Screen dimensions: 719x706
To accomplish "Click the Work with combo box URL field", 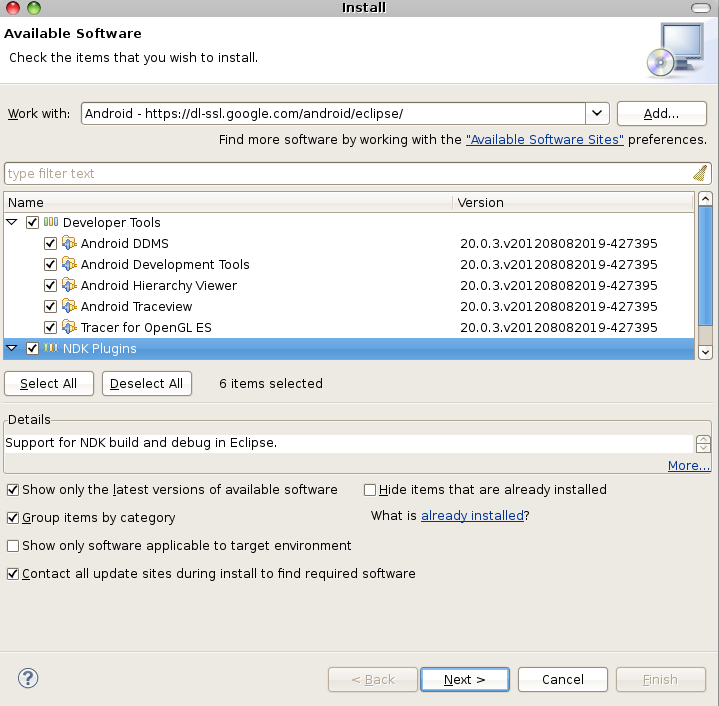I will [x=333, y=113].
